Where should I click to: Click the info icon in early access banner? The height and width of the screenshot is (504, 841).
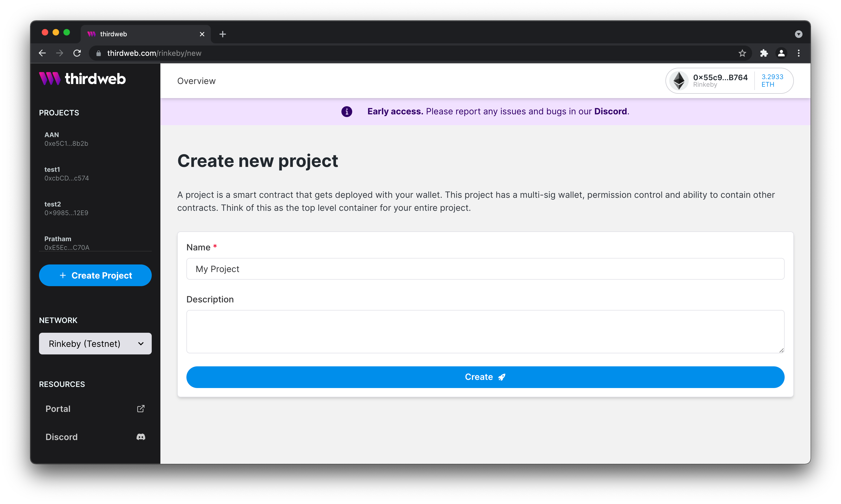[x=347, y=111]
